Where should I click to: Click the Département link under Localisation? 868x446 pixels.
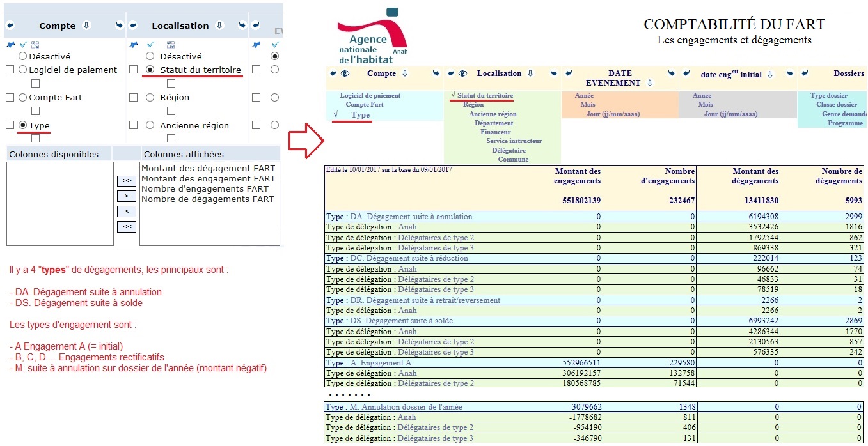point(494,123)
